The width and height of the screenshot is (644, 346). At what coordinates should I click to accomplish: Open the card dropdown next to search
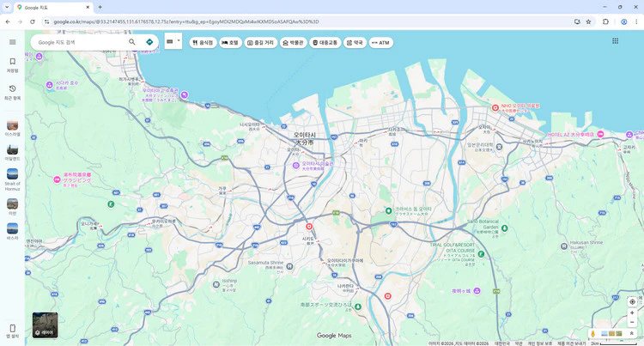[173, 41]
